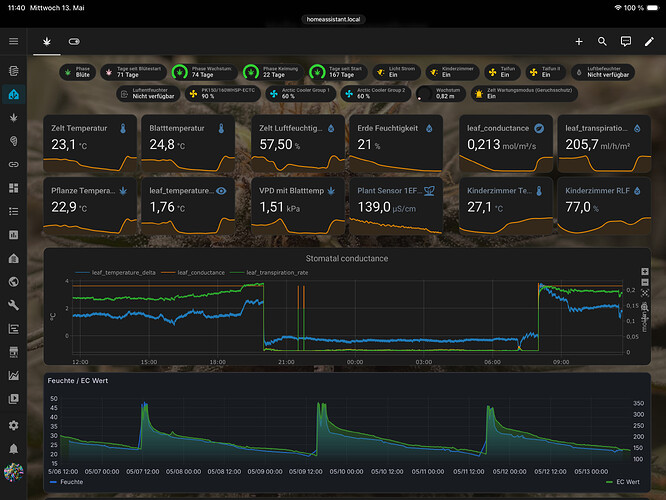The width and height of the screenshot is (666, 500).
Task: Toggle the Kinderzimmer Ein chip
Action: (453, 72)
